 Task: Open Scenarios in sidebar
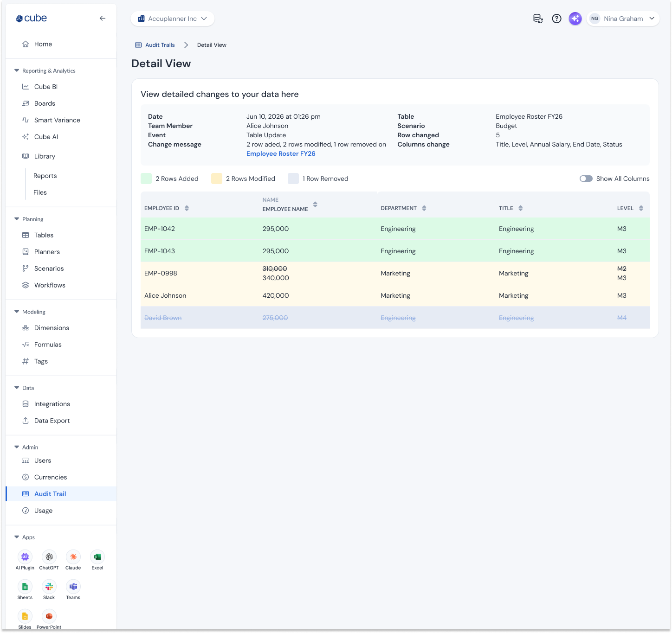pos(61,269)
